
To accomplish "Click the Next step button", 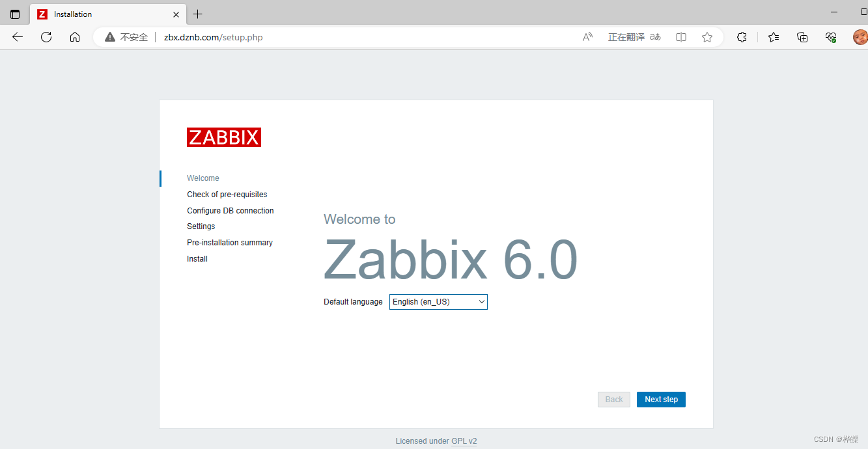I will (661, 400).
